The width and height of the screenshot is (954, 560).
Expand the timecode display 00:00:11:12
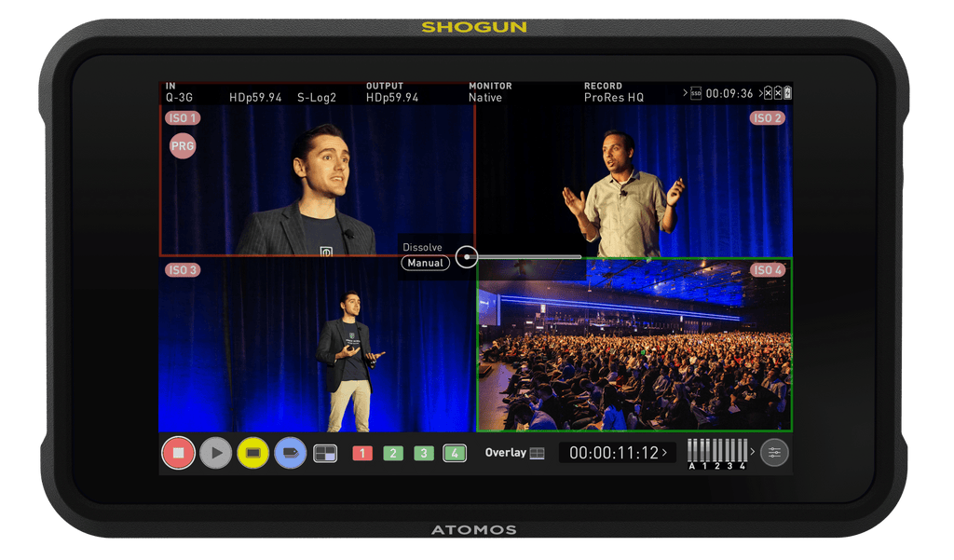[x=620, y=453]
